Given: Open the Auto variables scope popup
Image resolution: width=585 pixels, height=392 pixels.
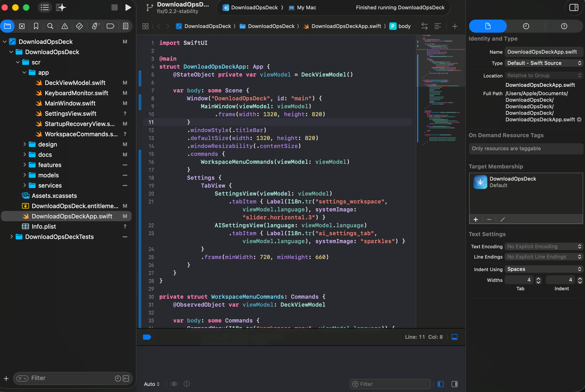Looking at the screenshot, I should [152, 384].
